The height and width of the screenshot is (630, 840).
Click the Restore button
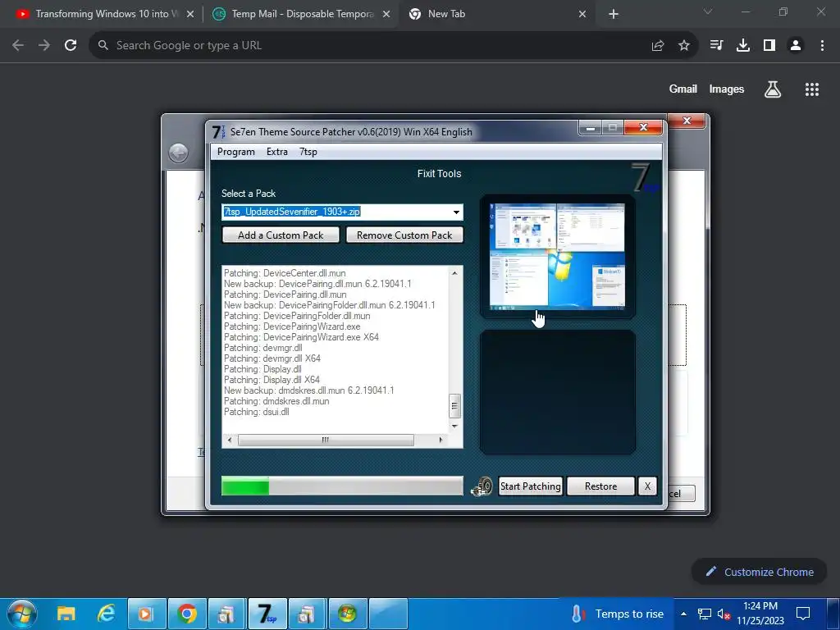[x=600, y=486]
